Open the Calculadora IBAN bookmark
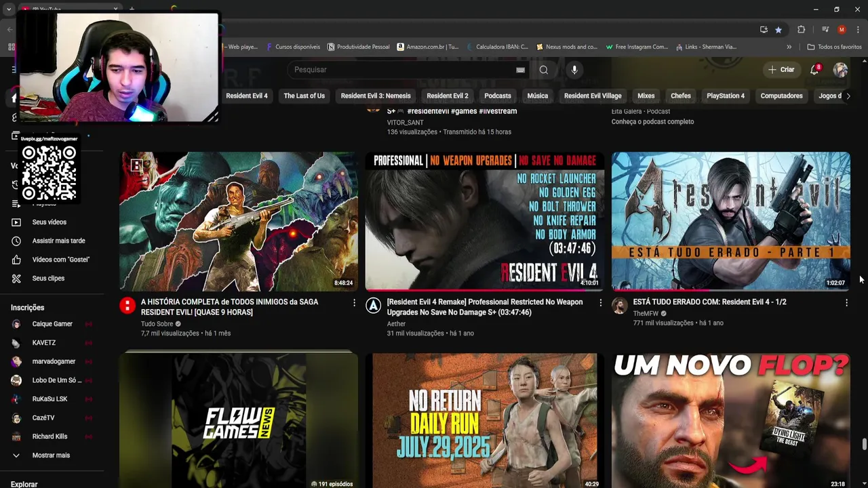 click(497, 47)
